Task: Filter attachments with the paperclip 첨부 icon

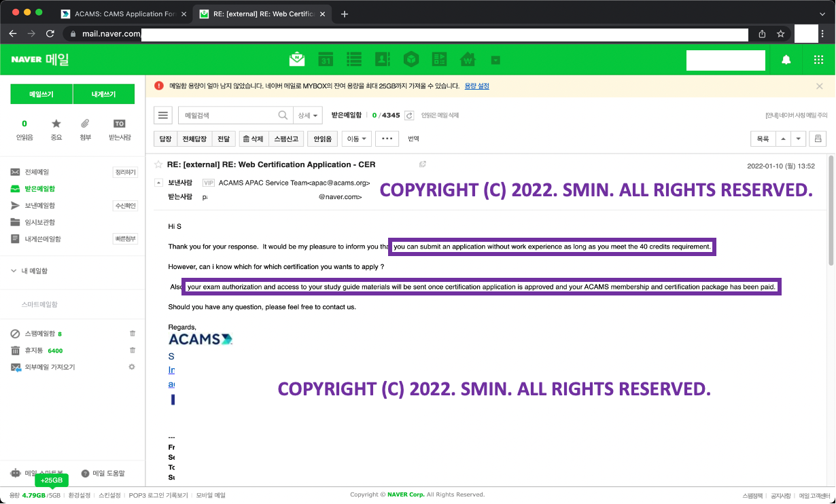Action: (x=85, y=130)
